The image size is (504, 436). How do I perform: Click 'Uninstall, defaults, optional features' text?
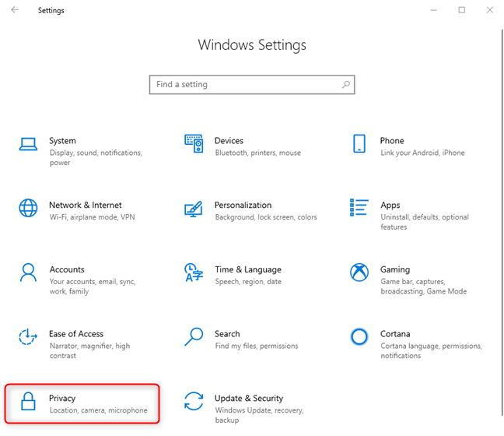point(425,222)
